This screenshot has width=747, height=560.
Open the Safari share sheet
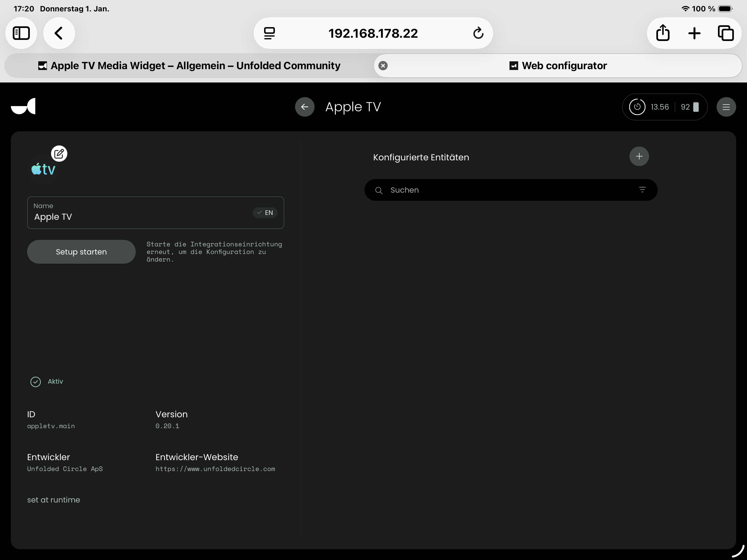click(x=663, y=33)
